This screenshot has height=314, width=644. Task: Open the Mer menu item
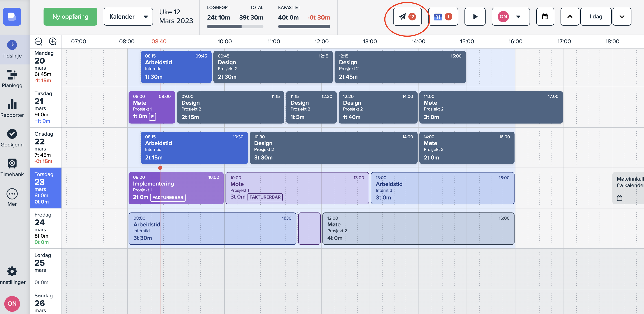(x=12, y=197)
